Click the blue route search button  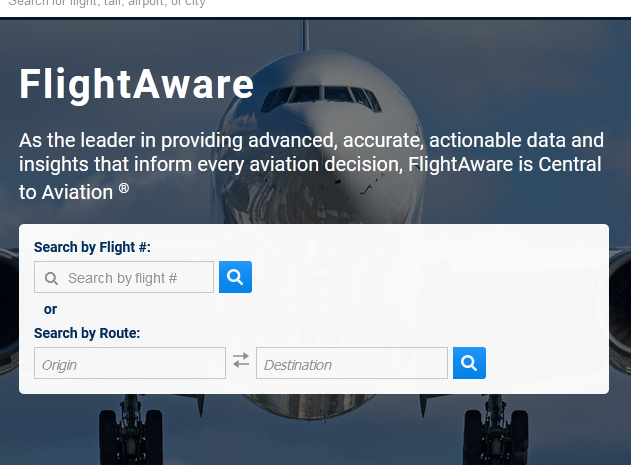[x=469, y=363]
